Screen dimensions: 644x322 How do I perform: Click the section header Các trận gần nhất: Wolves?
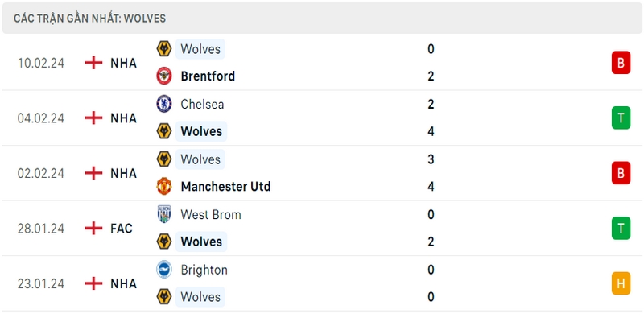(89, 19)
